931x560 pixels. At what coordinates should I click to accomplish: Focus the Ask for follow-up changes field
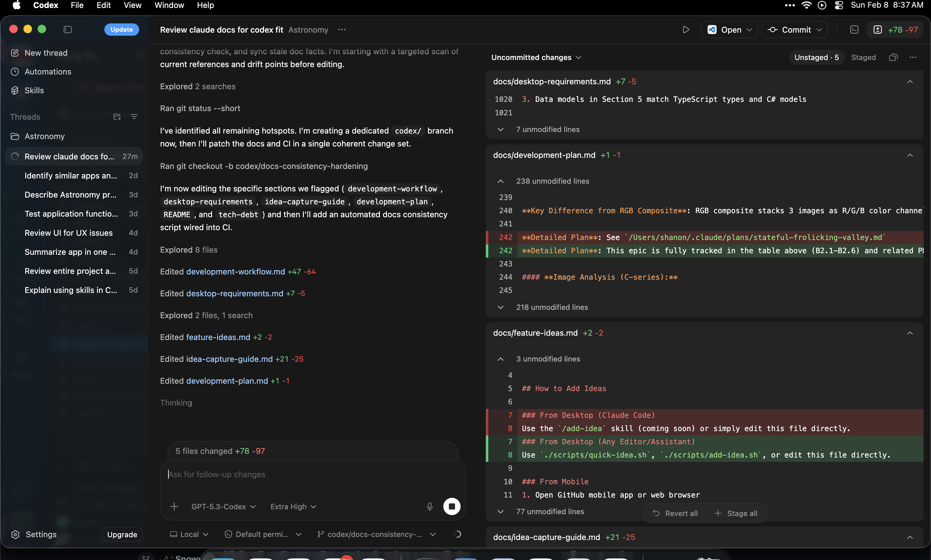click(312, 474)
